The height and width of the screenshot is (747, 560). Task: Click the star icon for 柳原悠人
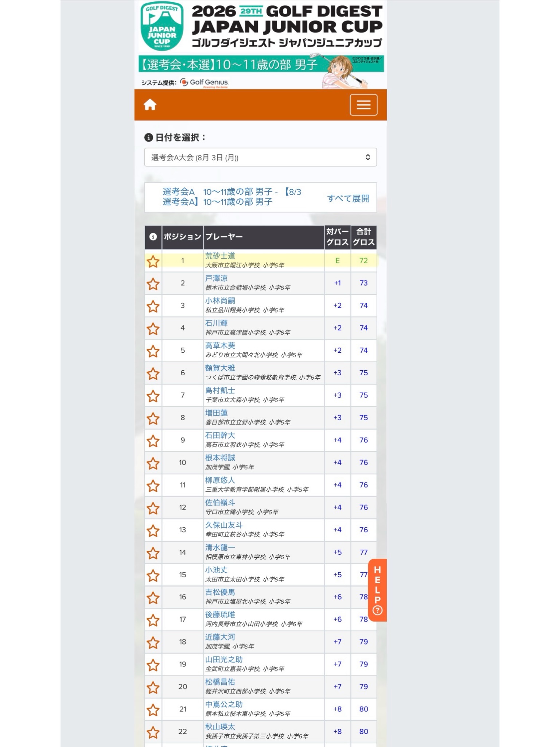click(x=153, y=485)
